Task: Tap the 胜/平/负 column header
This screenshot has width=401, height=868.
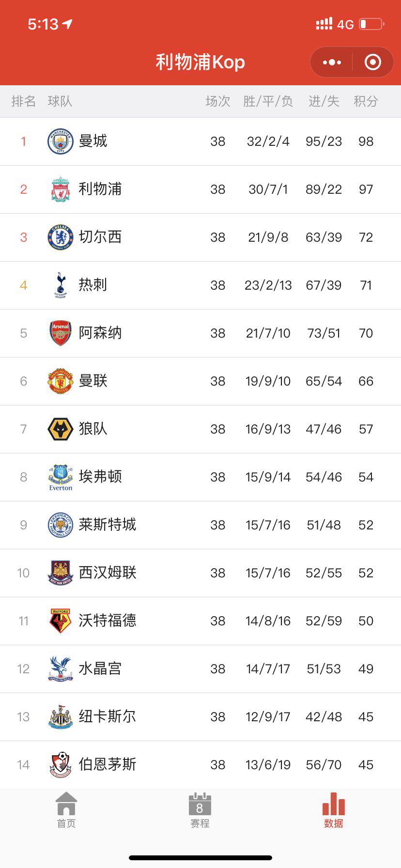Action: [x=268, y=101]
